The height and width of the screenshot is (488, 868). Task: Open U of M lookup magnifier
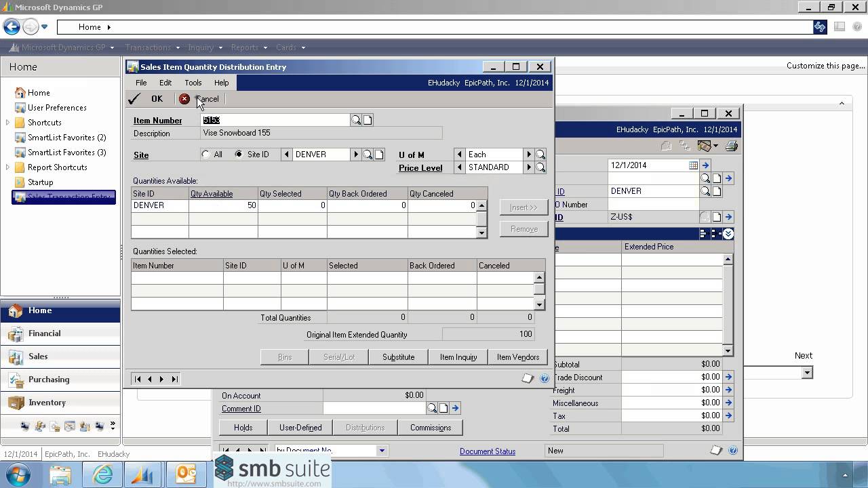(x=540, y=155)
